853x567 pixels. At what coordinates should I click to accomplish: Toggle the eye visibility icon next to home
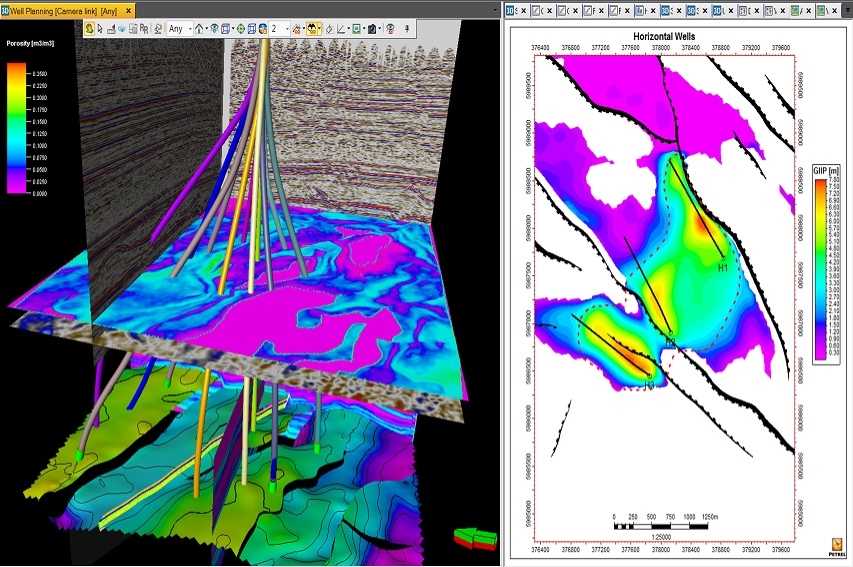coord(214,28)
